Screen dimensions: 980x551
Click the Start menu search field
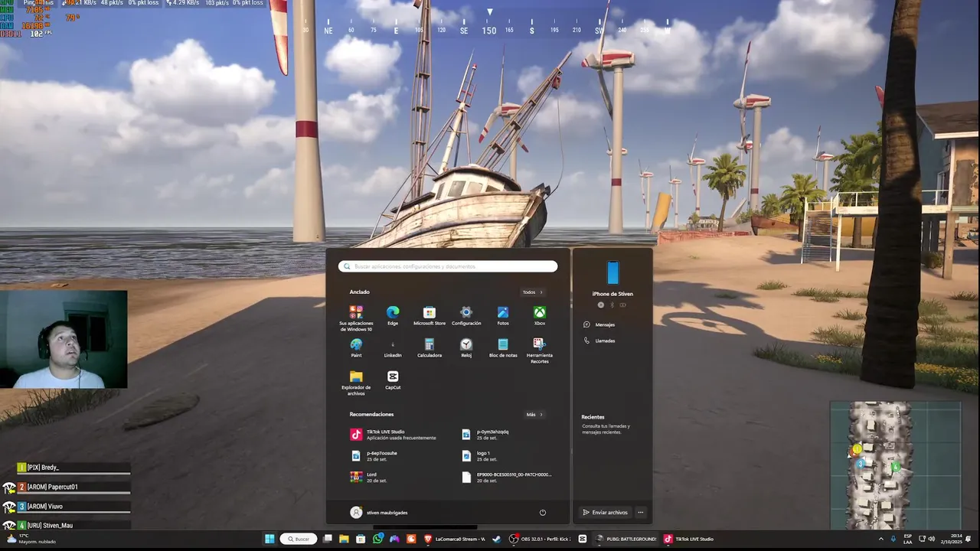[448, 266]
